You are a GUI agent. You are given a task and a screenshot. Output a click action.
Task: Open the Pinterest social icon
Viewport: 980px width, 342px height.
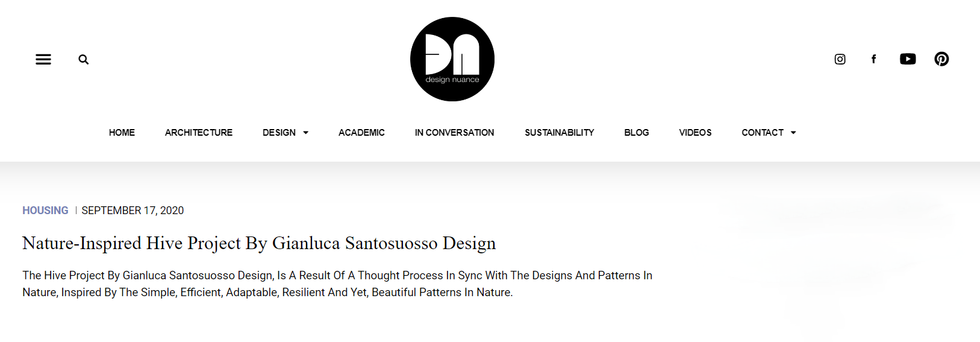[x=941, y=59]
